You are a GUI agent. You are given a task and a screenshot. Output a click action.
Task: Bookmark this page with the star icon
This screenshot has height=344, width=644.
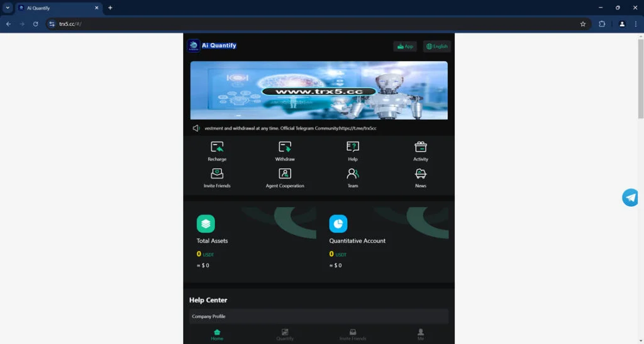click(x=583, y=25)
